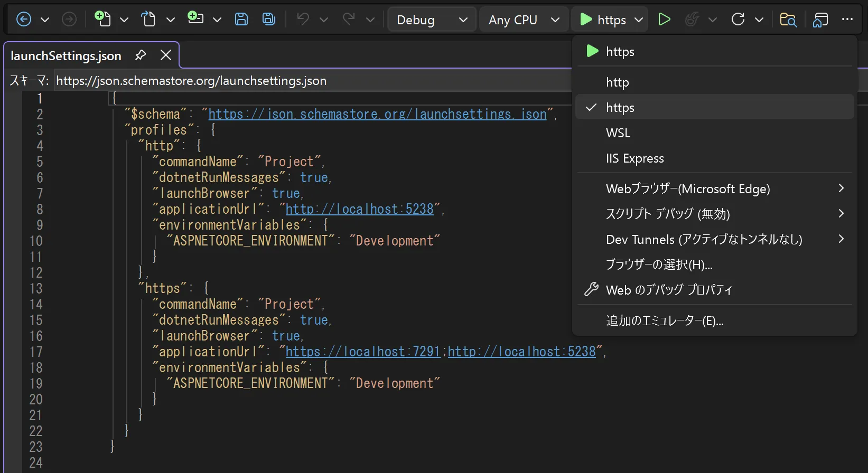The height and width of the screenshot is (473, 868).
Task: Expand the redo history dropdown arrow
Action: pyautogui.click(x=370, y=20)
